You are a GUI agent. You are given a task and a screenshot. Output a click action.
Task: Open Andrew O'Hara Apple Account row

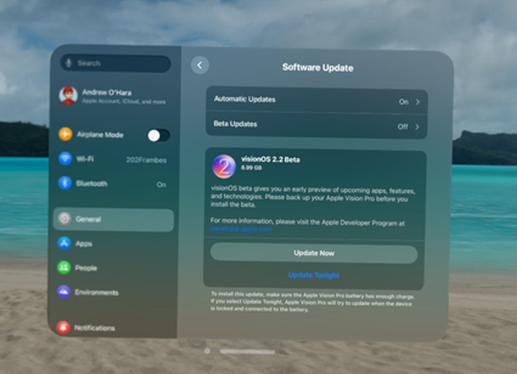pos(113,96)
